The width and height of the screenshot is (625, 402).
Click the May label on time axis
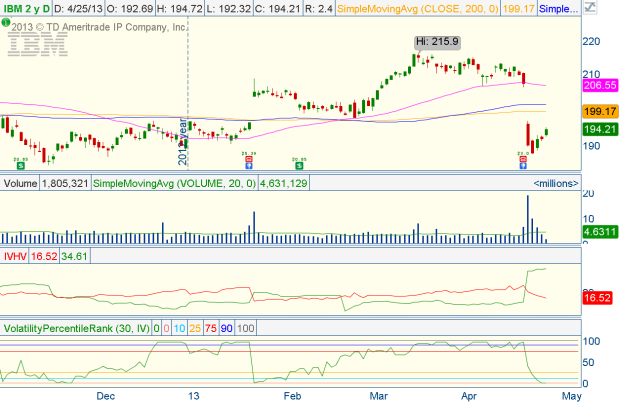572,396
